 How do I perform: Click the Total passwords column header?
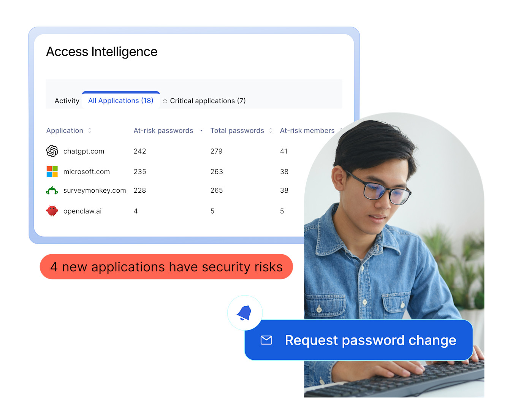click(x=237, y=130)
